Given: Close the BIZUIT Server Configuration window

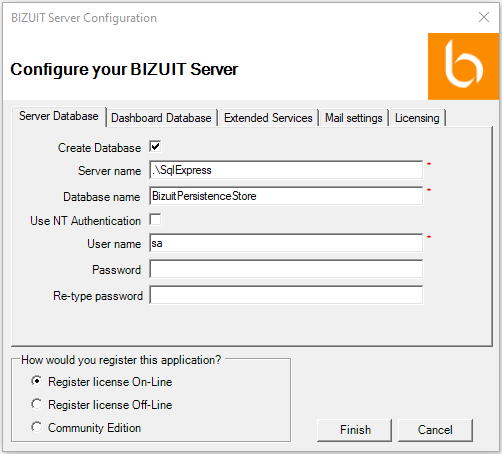Looking at the screenshot, I should [x=484, y=17].
